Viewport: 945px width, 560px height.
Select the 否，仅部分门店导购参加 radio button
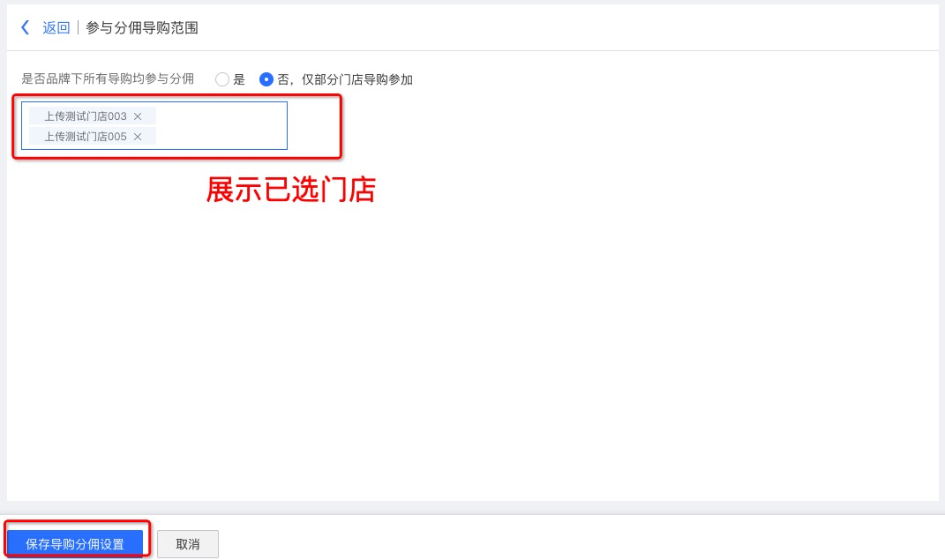[x=266, y=79]
